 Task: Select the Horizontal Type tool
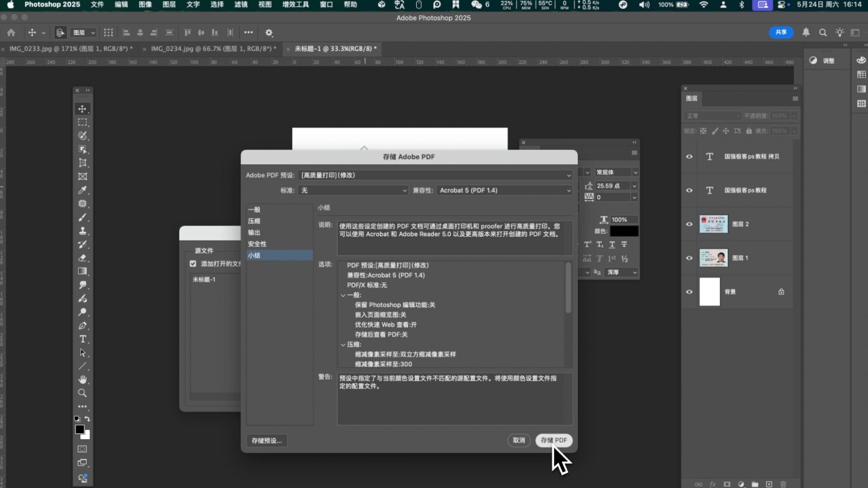pyautogui.click(x=82, y=339)
